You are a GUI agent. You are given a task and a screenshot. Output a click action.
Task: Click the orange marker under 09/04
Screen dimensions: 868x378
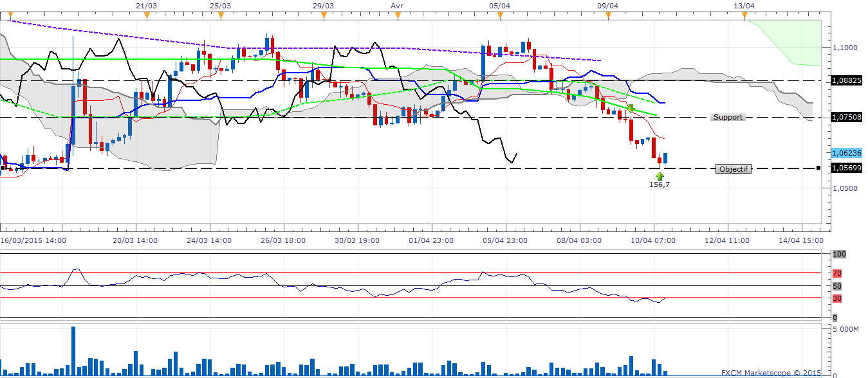click(x=608, y=14)
